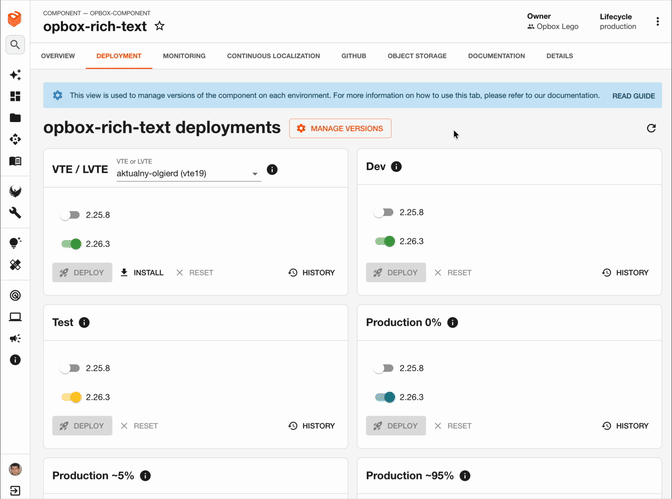This screenshot has width=672, height=499.
Task: Click info icon beside Production ~95%
Action: pos(465,475)
